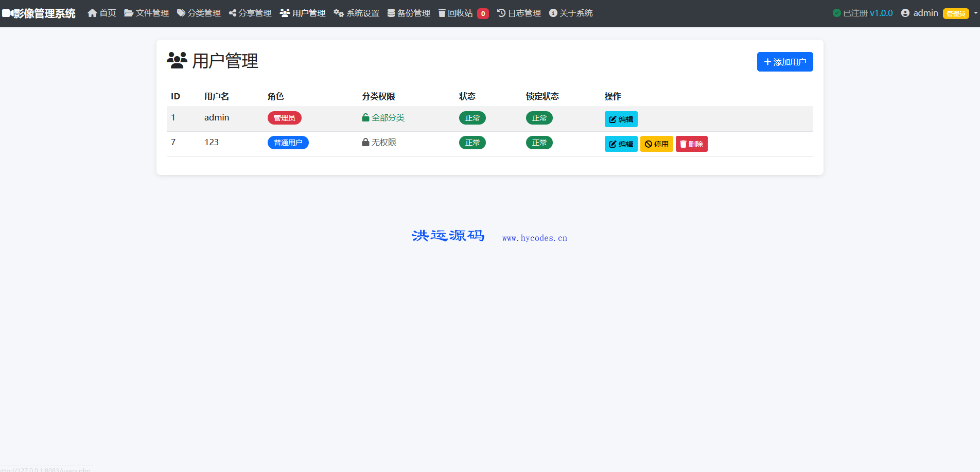Click the 分类权限 column header
This screenshot has height=472, width=980.
click(378, 96)
